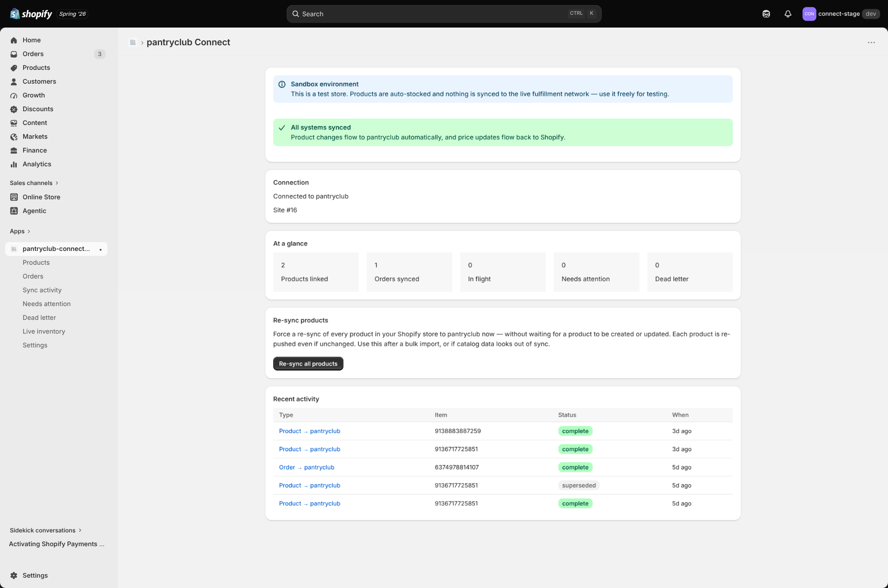
Task: Open Activating Shopify Payments conversation
Action: coord(56,544)
